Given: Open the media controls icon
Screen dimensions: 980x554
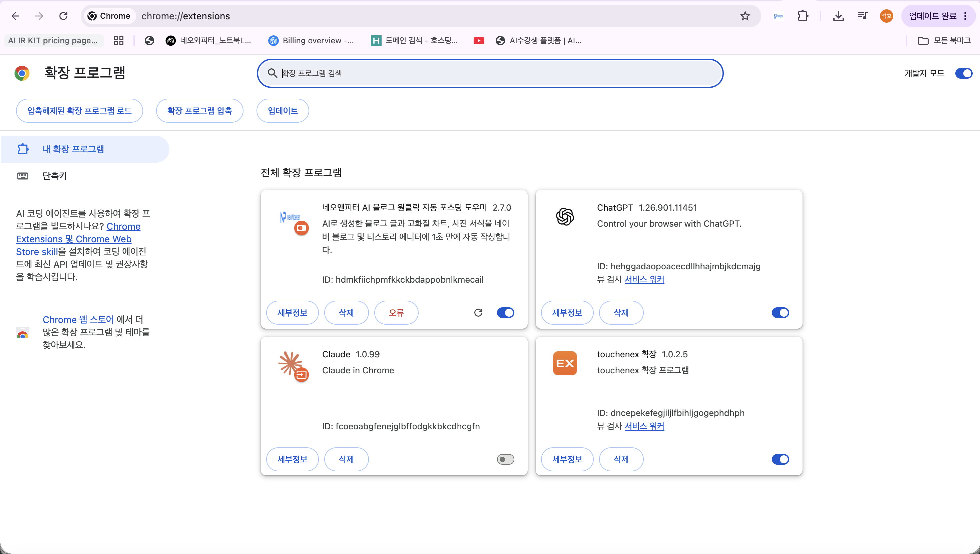Looking at the screenshot, I should point(862,16).
